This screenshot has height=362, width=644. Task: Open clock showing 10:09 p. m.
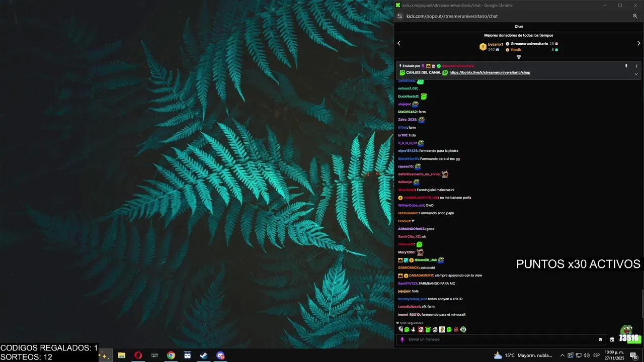[x=615, y=355]
